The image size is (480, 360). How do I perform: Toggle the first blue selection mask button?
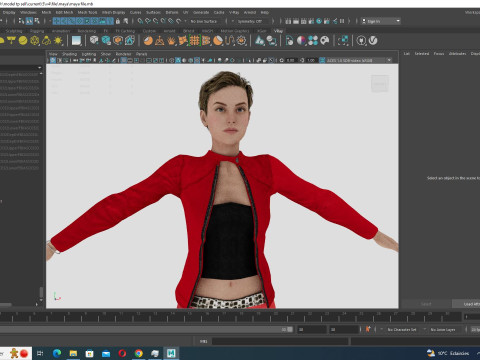(x=56, y=21)
